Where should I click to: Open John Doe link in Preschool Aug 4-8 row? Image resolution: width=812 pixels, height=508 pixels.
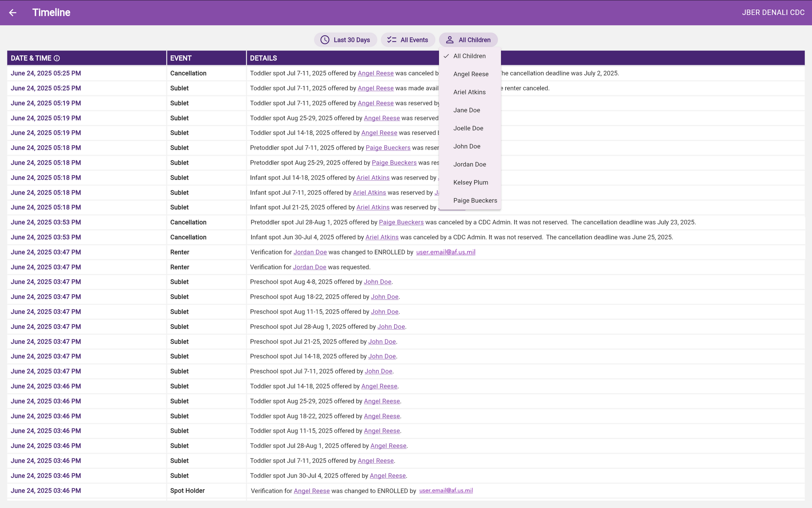click(x=378, y=282)
